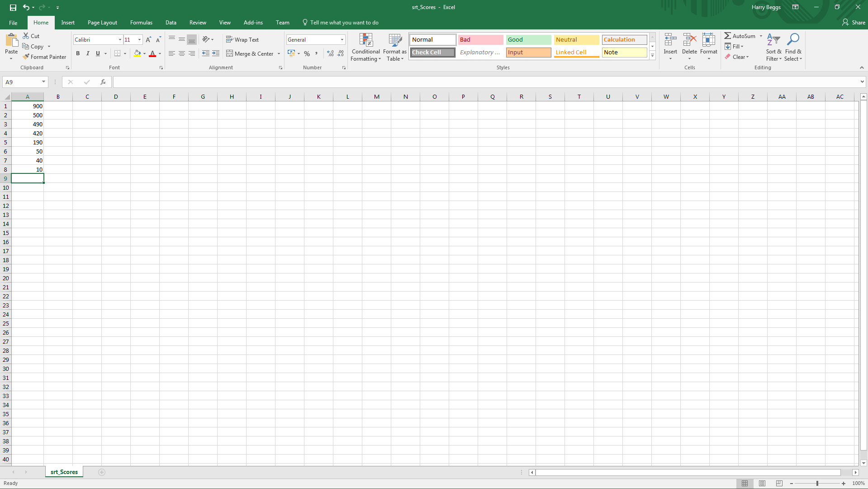Click the formula bar input

point(486,82)
